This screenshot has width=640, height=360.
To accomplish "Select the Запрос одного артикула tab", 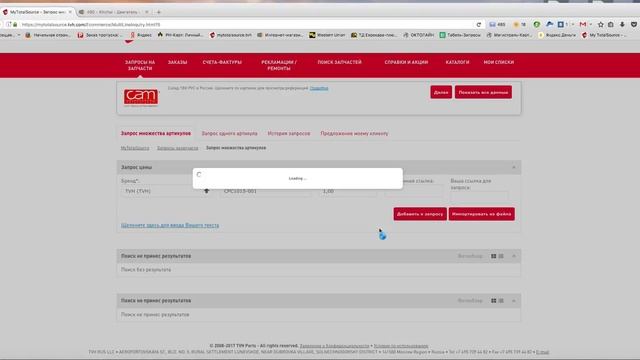I will pyautogui.click(x=229, y=133).
